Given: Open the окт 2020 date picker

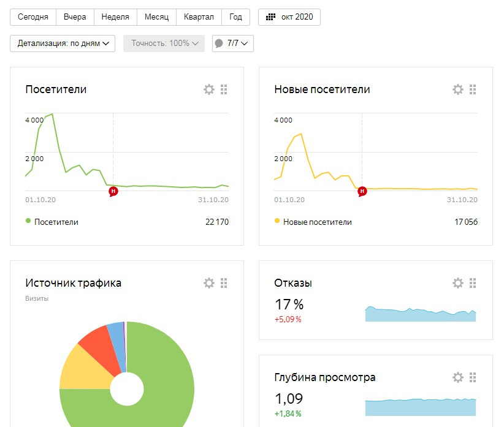Looking at the screenshot, I should click(289, 17).
